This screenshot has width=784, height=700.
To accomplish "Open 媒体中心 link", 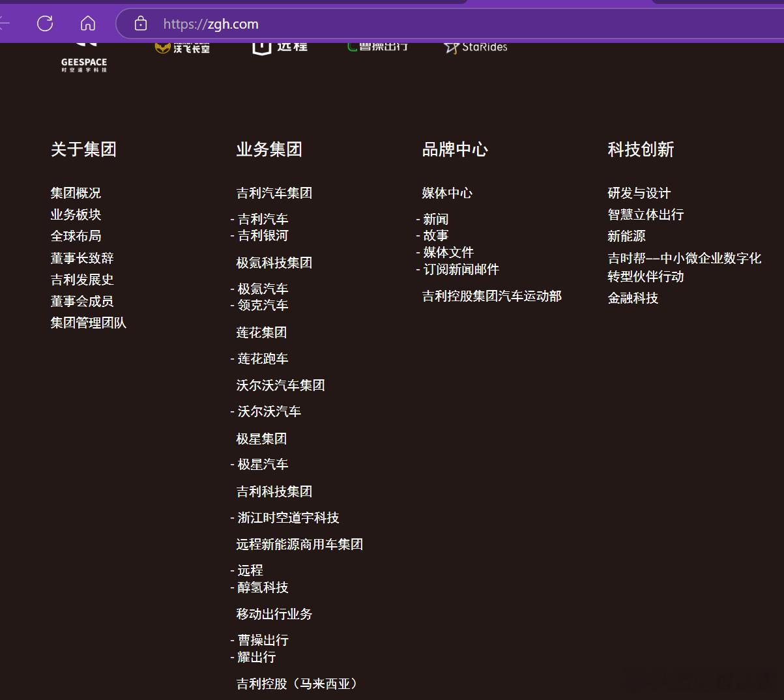I will pyautogui.click(x=447, y=193).
